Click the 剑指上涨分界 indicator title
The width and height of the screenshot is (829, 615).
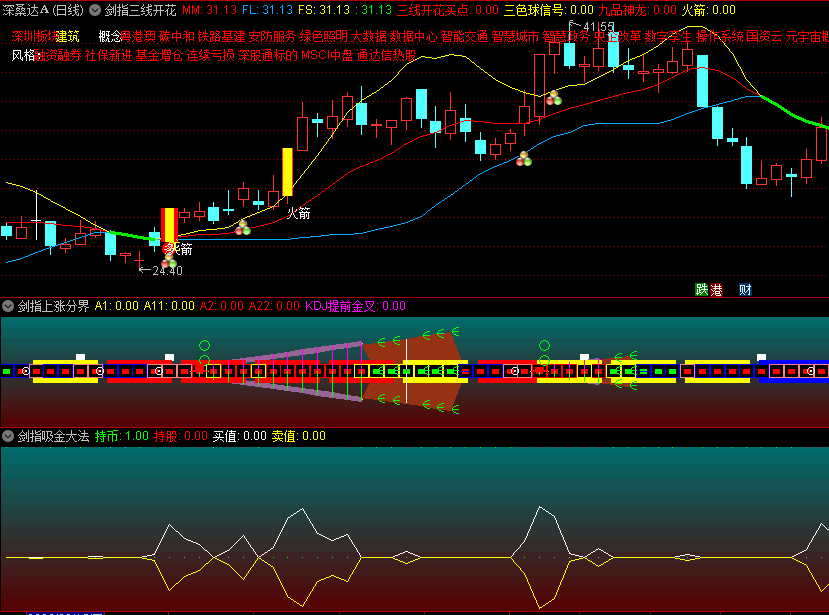click(53, 306)
